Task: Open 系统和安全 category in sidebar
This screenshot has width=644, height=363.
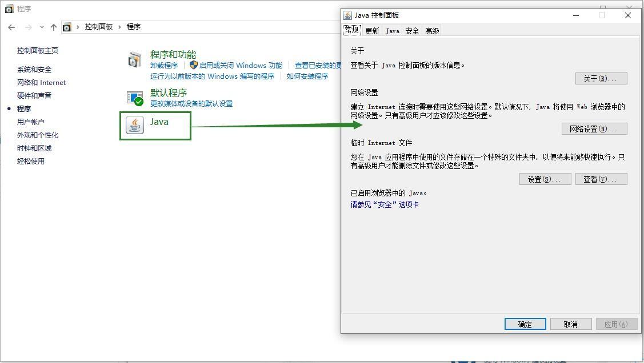Action: click(34, 70)
